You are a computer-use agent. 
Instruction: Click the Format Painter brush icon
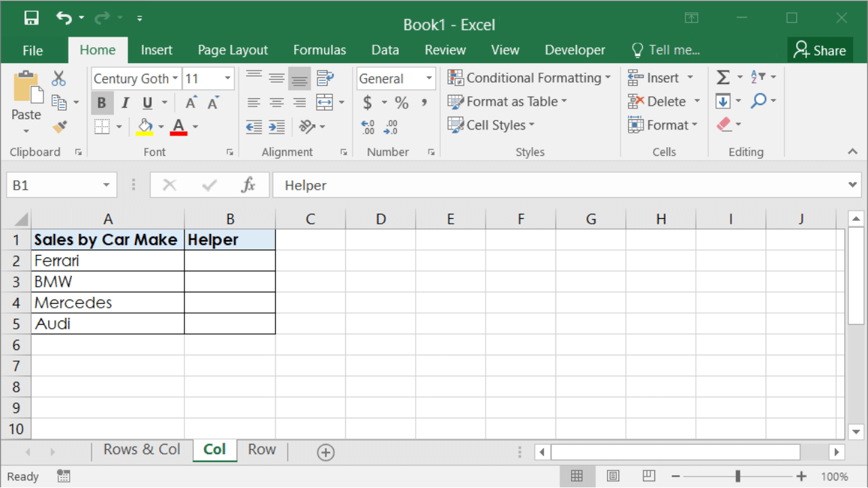pos(60,127)
